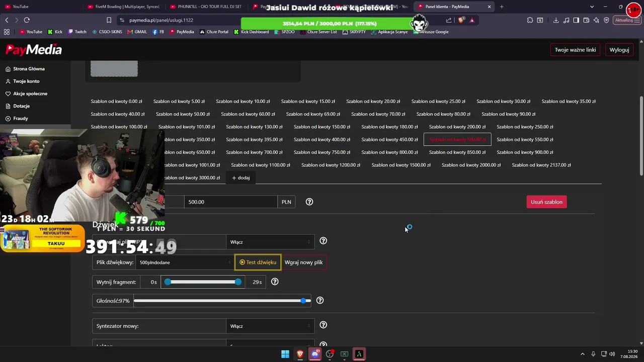Select template Szablon od kwoty 2137.00 zł
This screenshot has height=362, width=644.
point(541,165)
